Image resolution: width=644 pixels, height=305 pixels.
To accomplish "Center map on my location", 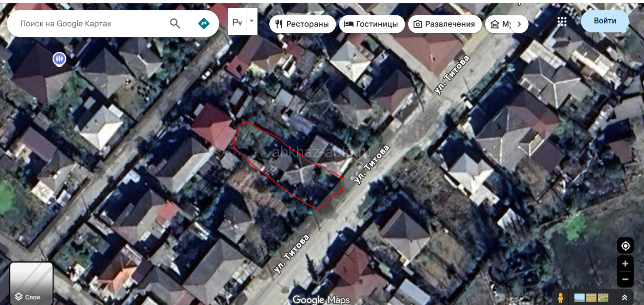I will click(625, 246).
